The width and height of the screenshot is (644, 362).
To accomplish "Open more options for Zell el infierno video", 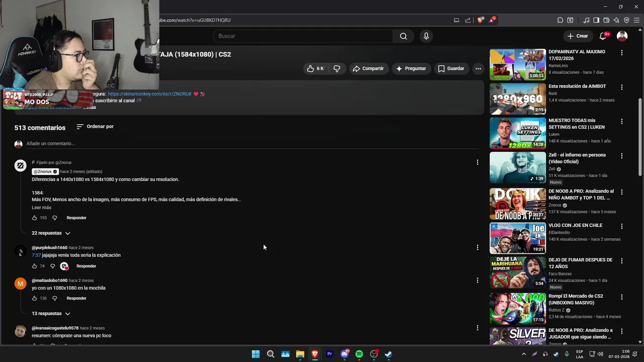I will (x=622, y=156).
